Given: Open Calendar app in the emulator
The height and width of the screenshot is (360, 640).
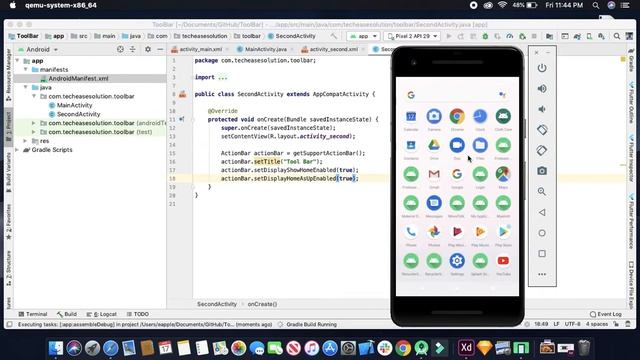Looking at the screenshot, I should point(411,116).
